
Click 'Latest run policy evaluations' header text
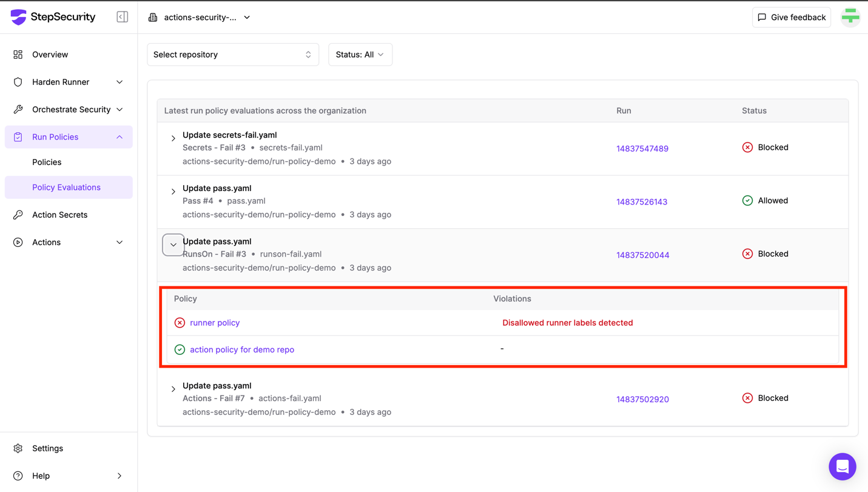point(265,110)
